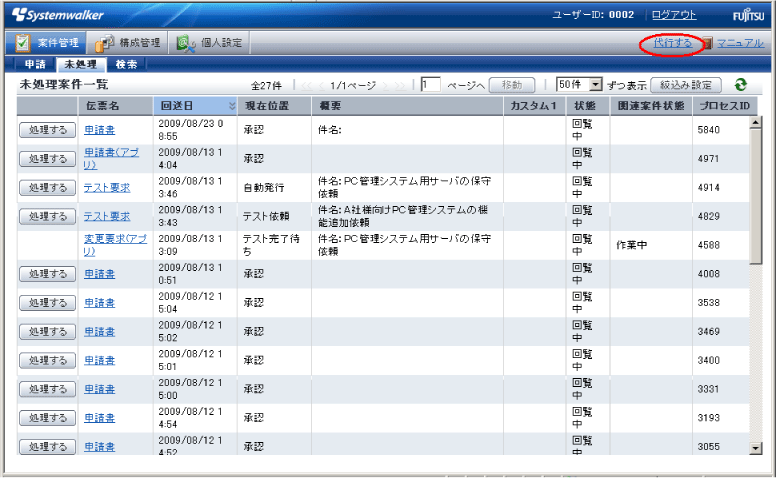Click the 構成管理 icon
776x478 pixels.
click(104, 43)
